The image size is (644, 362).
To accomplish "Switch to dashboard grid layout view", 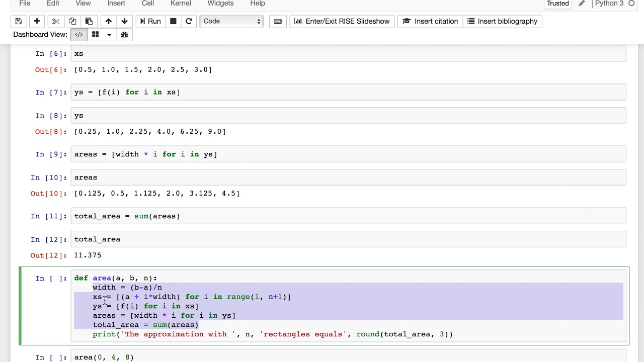I will [95, 35].
